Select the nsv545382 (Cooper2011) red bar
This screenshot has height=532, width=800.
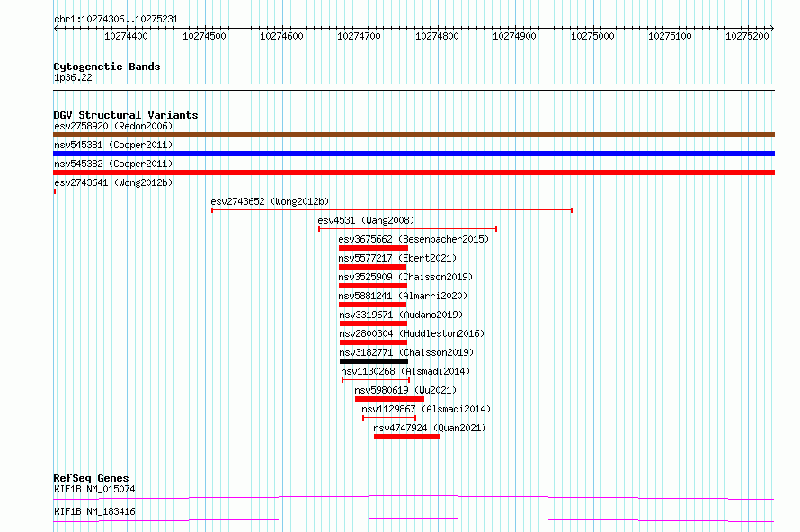[x=413, y=173]
